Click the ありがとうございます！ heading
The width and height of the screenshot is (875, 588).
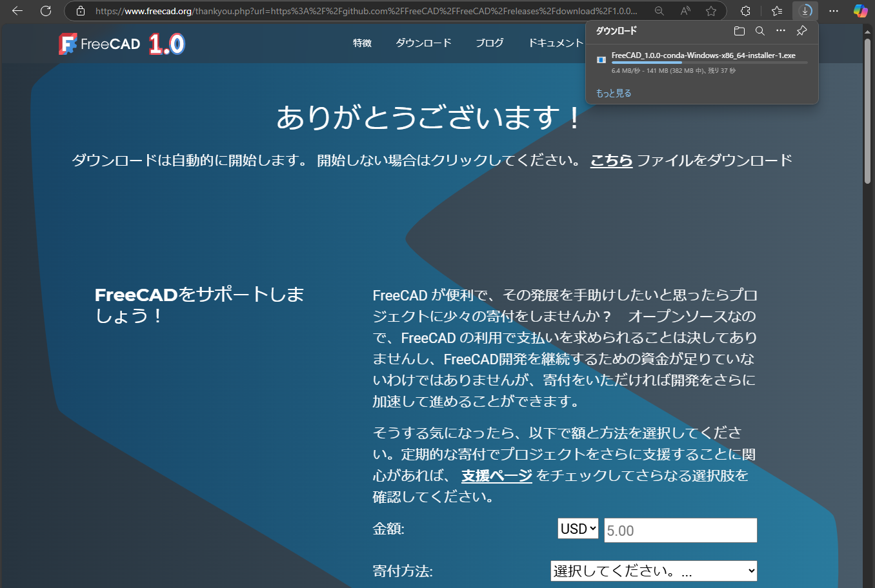429,117
